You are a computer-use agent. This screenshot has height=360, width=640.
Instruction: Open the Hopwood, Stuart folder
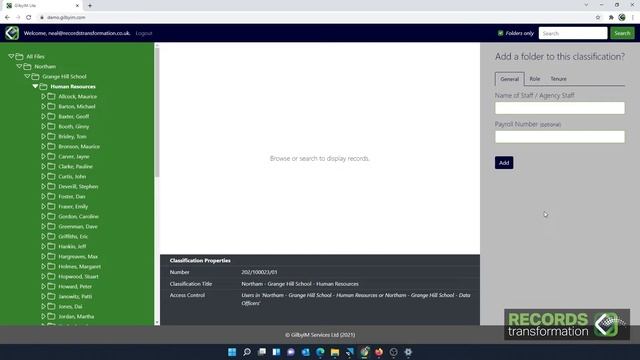point(78,276)
